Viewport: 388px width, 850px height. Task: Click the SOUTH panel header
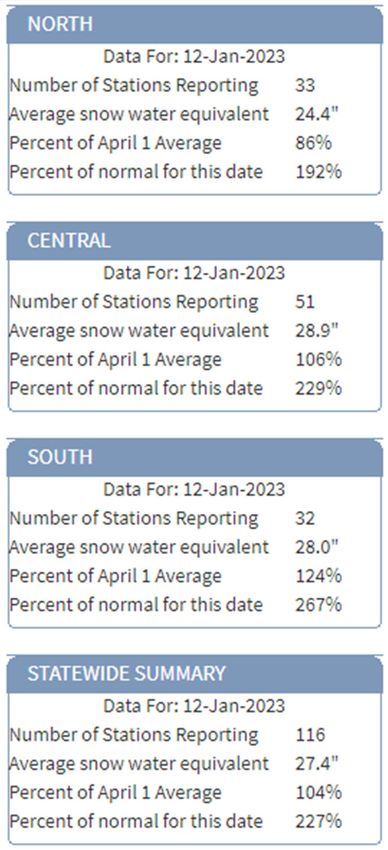194,458
